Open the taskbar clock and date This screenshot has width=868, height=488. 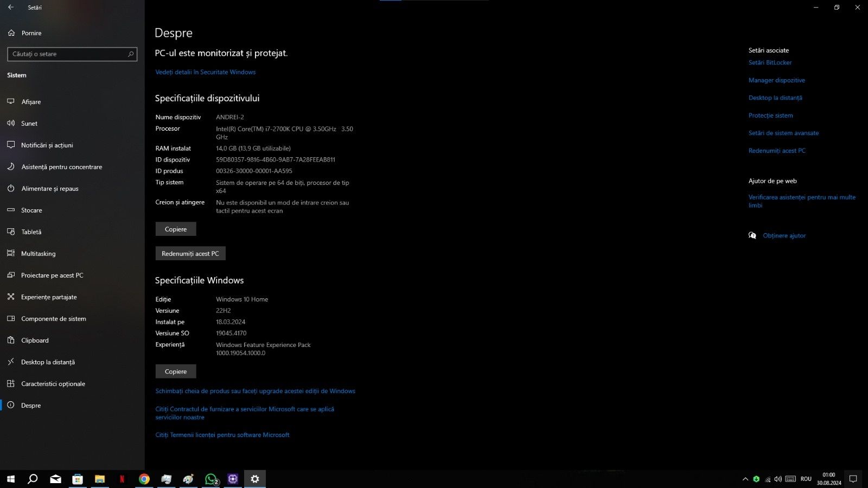coord(829,479)
